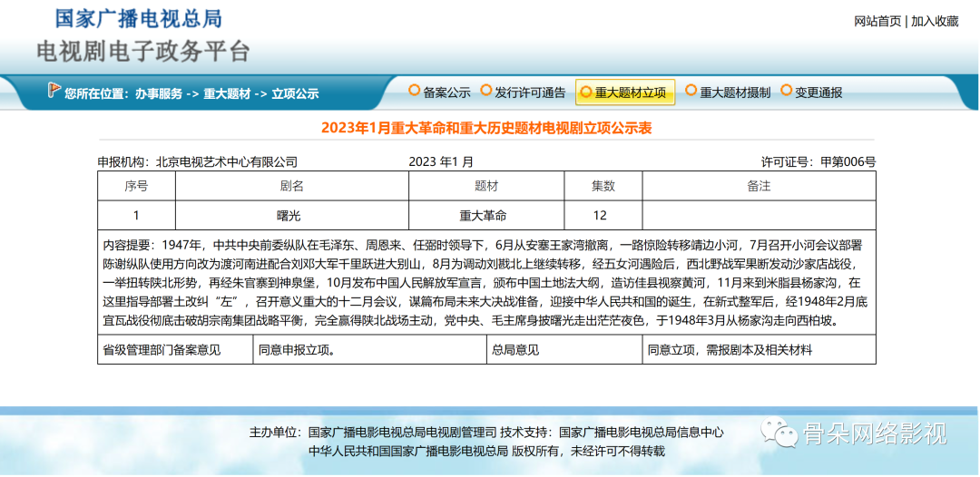This screenshot has height=477, width=980.
Task: Click the circle icon beside 备案公示
Action: click(x=414, y=91)
